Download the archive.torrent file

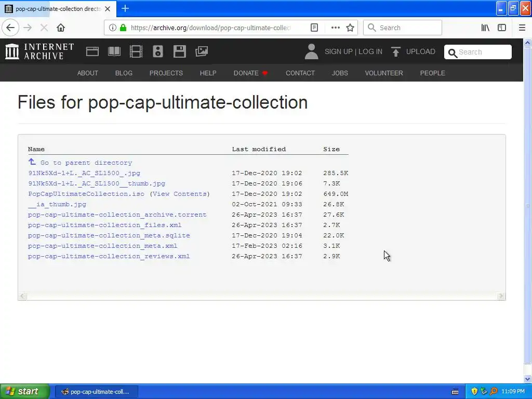[x=117, y=215]
